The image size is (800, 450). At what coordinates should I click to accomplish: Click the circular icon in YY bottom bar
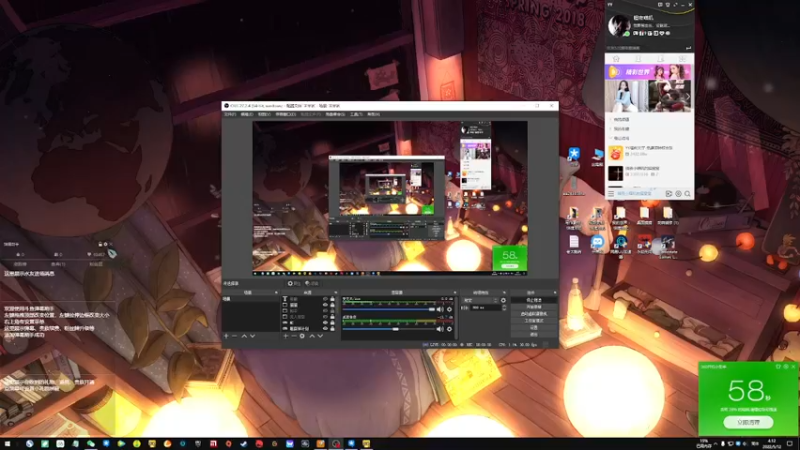[x=679, y=194]
